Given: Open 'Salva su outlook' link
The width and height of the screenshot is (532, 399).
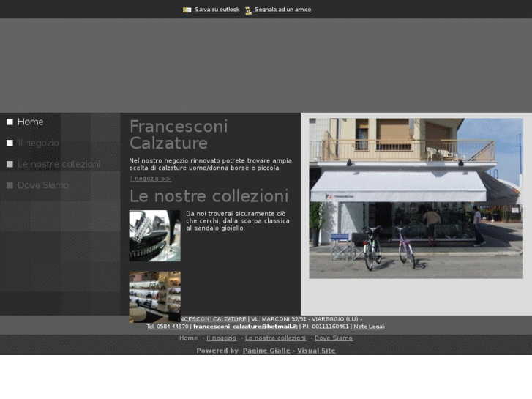Looking at the screenshot, I should coord(217,10).
